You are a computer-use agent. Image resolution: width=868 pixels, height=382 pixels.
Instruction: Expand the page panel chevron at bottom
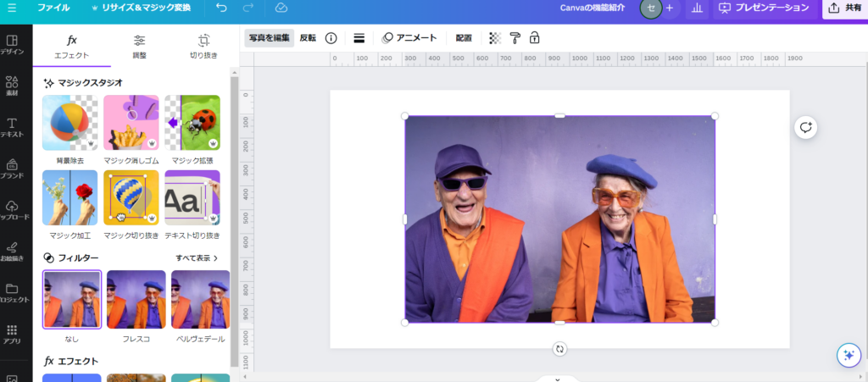(x=557, y=379)
